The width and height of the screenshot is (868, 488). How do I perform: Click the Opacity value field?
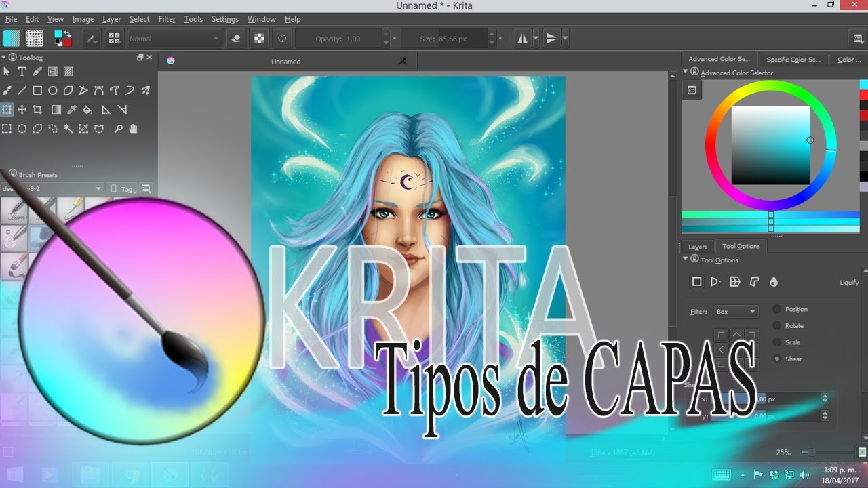click(x=343, y=39)
